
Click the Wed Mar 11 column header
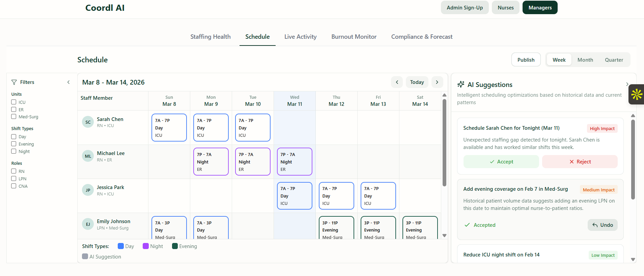click(x=295, y=101)
